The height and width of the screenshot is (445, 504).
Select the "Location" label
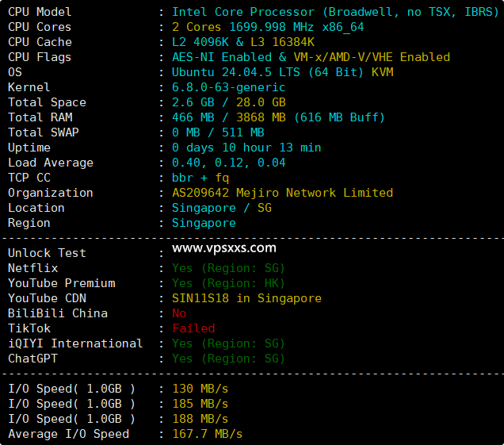[x=36, y=208]
